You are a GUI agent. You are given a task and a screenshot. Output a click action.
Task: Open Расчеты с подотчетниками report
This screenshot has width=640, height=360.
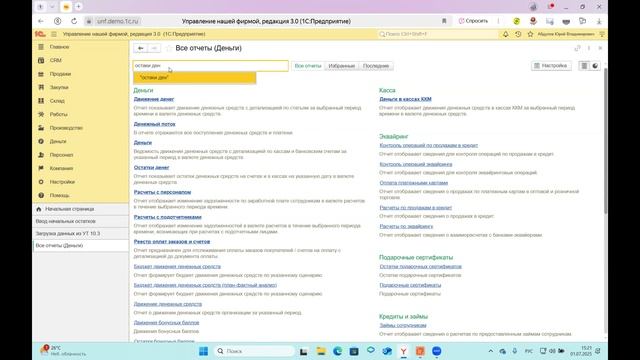[168, 217]
